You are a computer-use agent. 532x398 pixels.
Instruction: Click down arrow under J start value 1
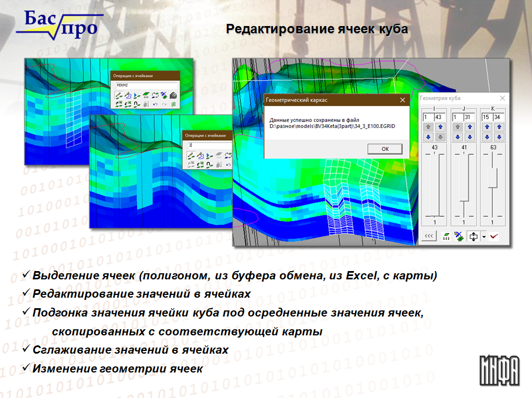click(458, 137)
